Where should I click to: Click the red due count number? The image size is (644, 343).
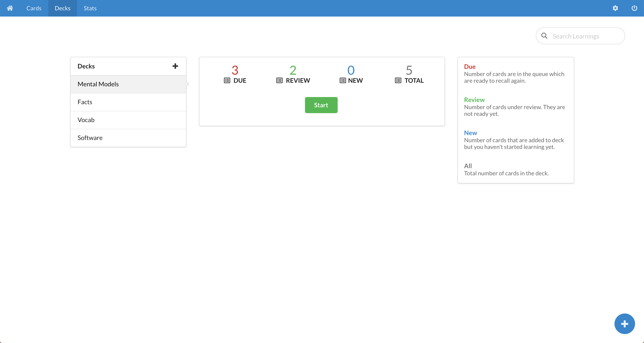pyautogui.click(x=235, y=70)
